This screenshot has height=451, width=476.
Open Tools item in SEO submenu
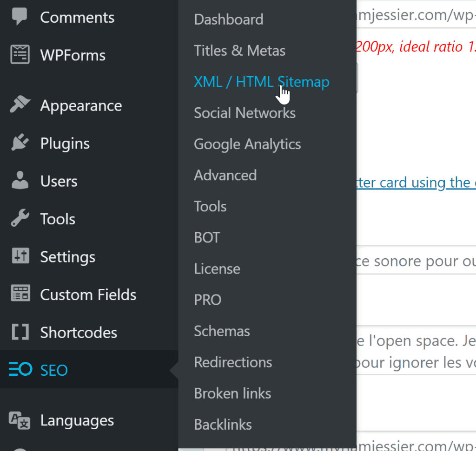pos(210,207)
